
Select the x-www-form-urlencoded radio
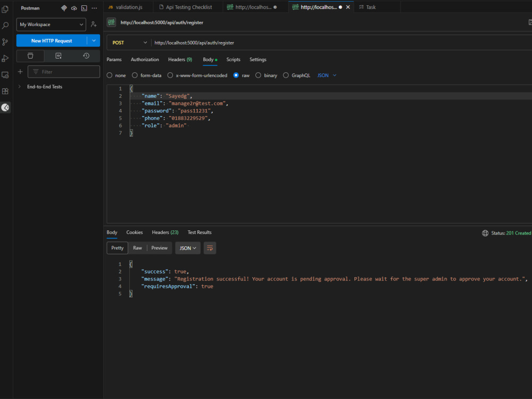[170, 76]
